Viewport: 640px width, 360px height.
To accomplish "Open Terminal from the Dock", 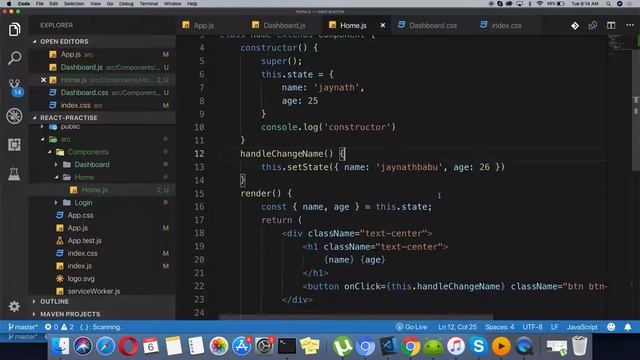I will pos(287,346).
